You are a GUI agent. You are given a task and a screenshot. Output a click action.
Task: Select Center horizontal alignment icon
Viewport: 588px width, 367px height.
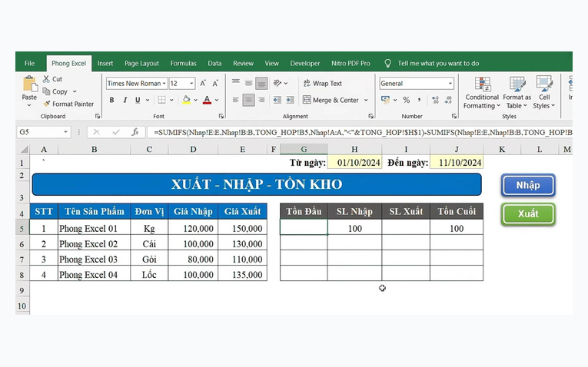click(248, 100)
